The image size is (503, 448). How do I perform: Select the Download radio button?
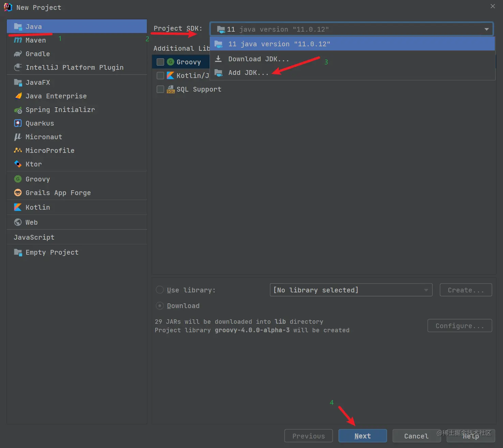point(159,306)
